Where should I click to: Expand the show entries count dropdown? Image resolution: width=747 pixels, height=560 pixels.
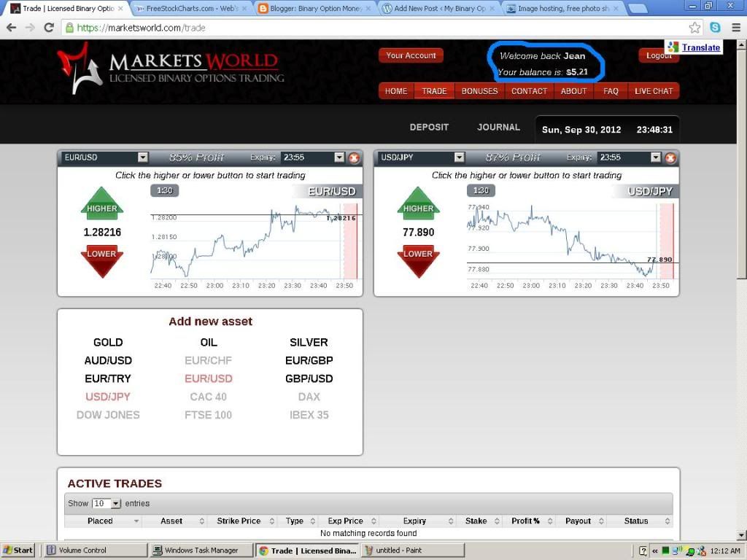click(115, 504)
